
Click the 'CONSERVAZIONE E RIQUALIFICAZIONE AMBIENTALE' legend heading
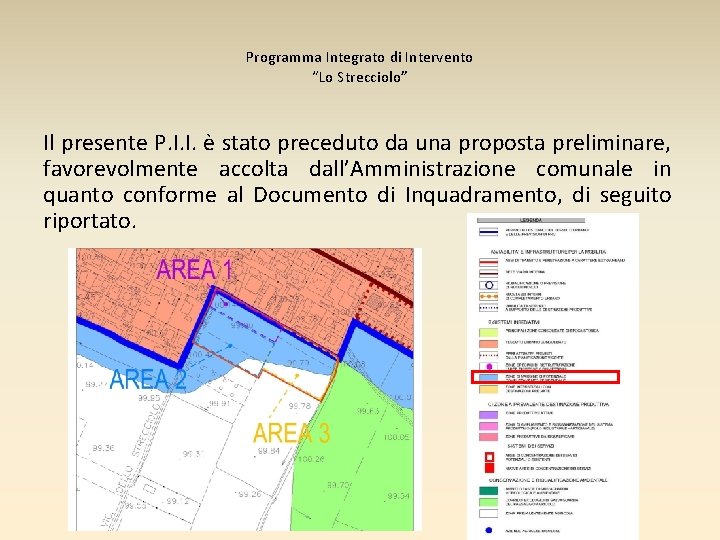(548, 480)
